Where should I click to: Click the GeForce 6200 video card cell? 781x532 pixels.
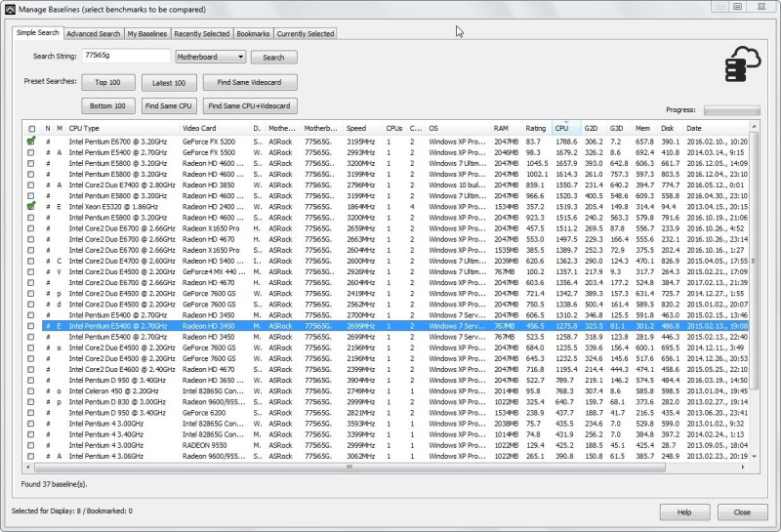pos(204,413)
